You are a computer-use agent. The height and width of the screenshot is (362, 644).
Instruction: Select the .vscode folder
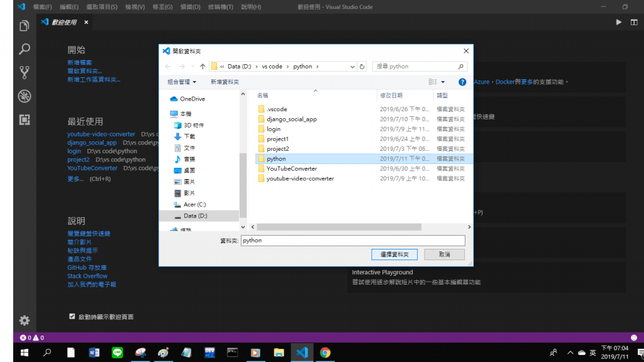pos(277,109)
